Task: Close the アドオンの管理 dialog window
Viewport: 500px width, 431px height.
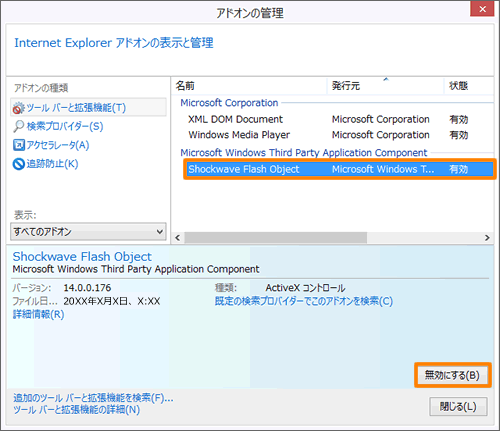Action: point(482,9)
